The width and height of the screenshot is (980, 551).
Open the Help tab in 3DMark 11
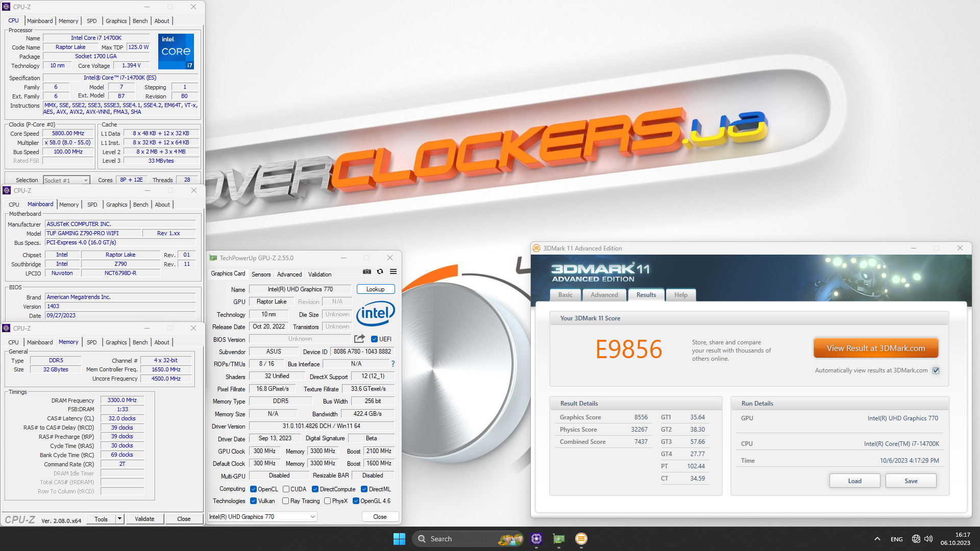point(681,295)
